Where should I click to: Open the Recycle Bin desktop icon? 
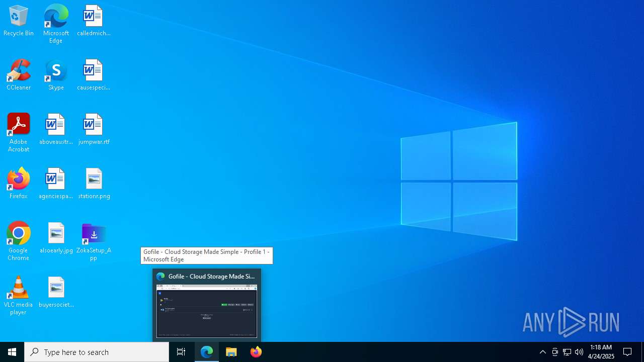click(x=19, y=21)
